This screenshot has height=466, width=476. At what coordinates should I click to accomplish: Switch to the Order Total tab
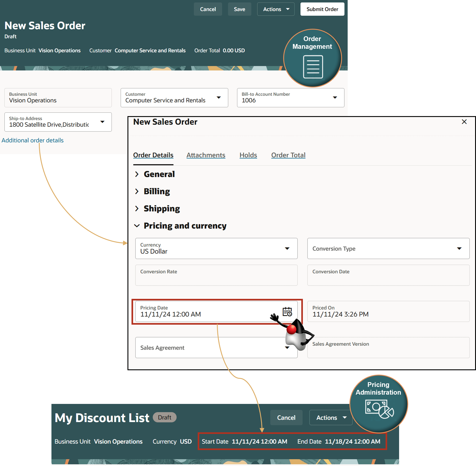pyautogui.click(x=288, y=155)
